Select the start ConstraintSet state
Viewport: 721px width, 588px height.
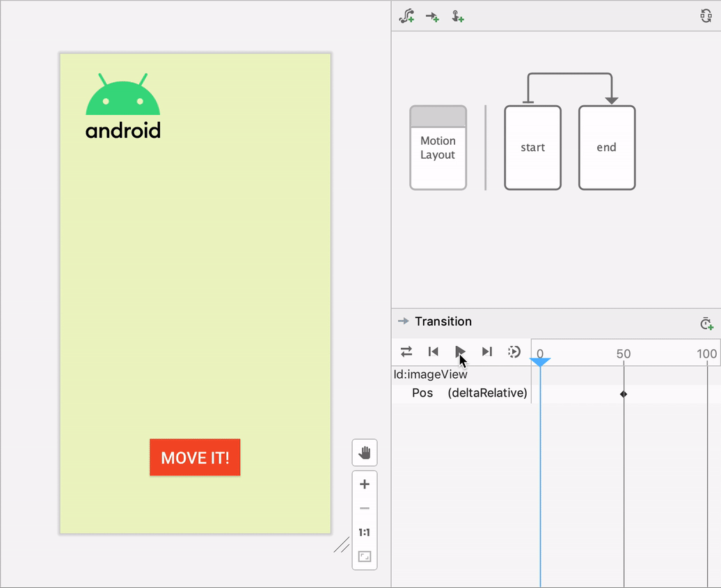pyautogui.click(x=532, y=147)
